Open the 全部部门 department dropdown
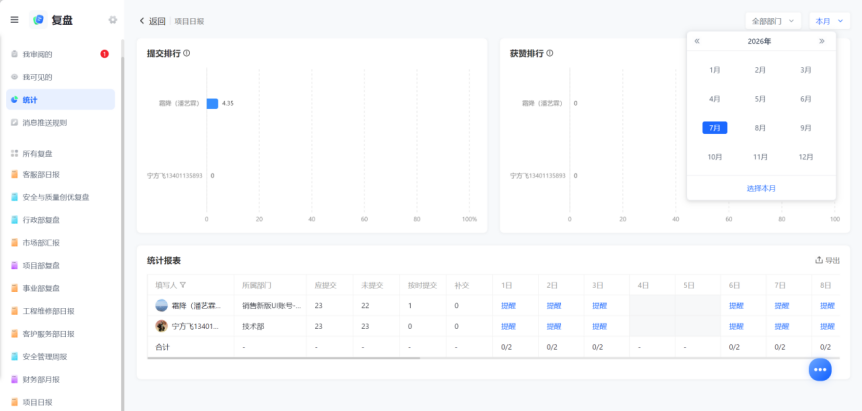 (773, 21)
